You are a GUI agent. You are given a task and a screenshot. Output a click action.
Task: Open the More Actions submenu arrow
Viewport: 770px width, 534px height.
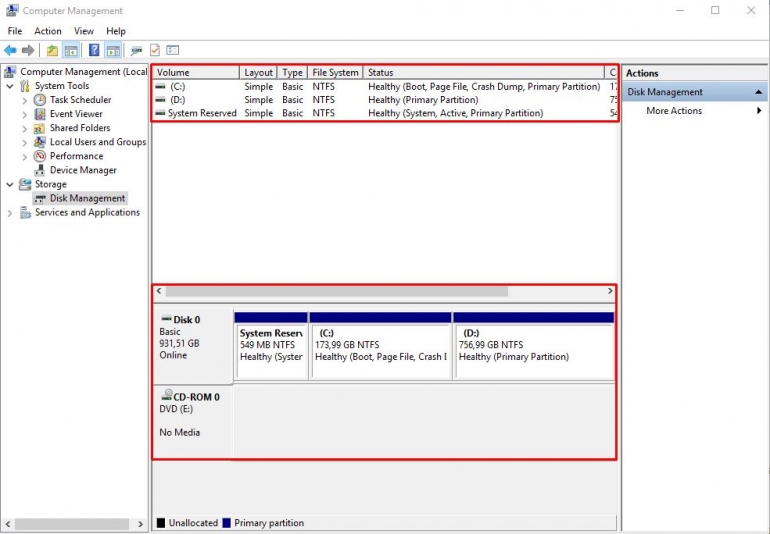click(759, 111)
